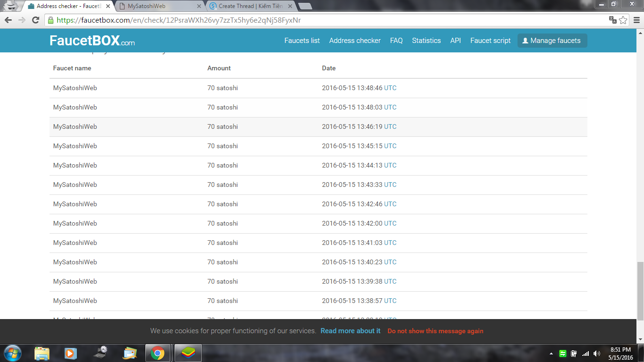Open Faucets list in navigation

[x=302, y=41]
